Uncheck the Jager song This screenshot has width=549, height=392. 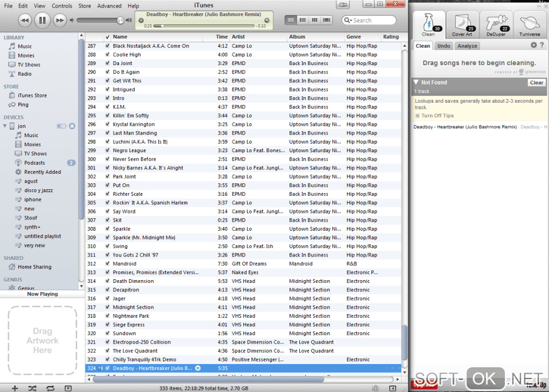pyautogui.click(x=108, y=298)
